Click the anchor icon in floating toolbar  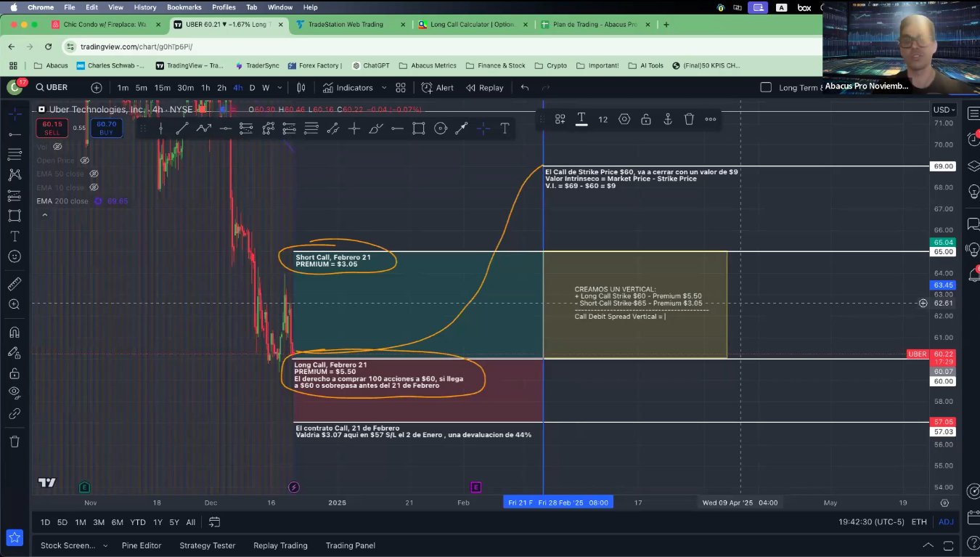click(x=668, y=119)
